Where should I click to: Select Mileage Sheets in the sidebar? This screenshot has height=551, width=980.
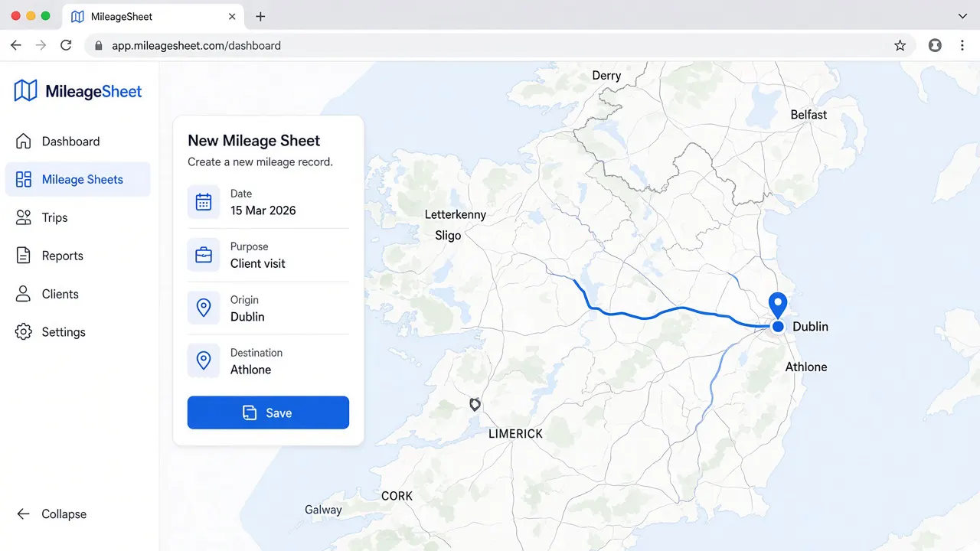(x=78, y=179)
